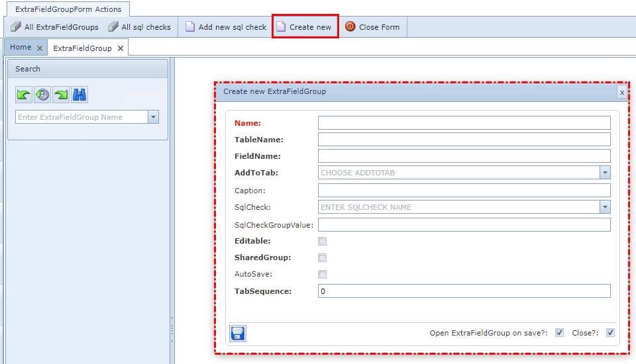The height and width of the screenshot is (364, 636).
Task: Close the ExtraFieldGroup tab with its X
Action: (x=120, y=48)
